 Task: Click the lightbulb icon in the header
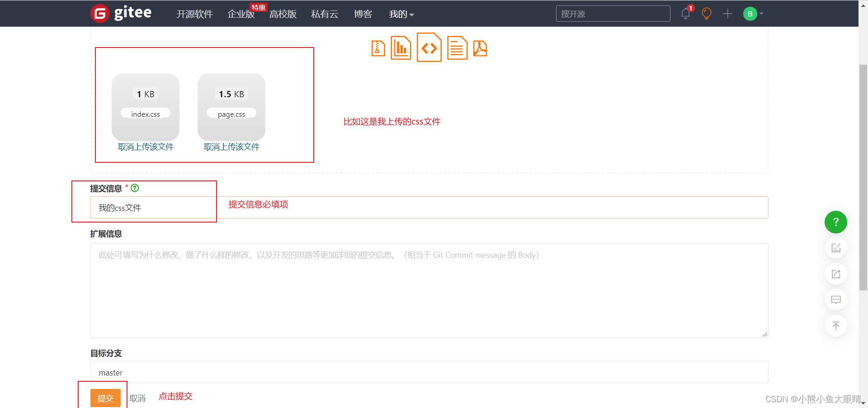coord(707,14)
